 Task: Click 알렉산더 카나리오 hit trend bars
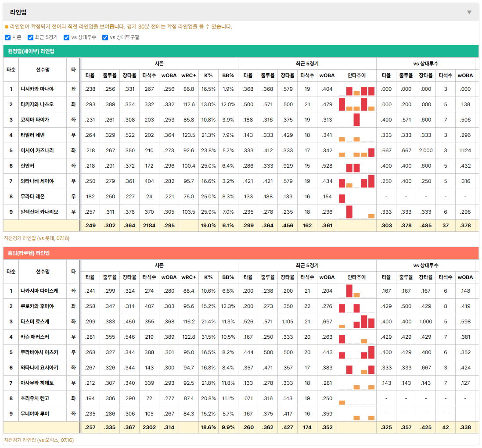pyautogui.click(x=356, y=212)
